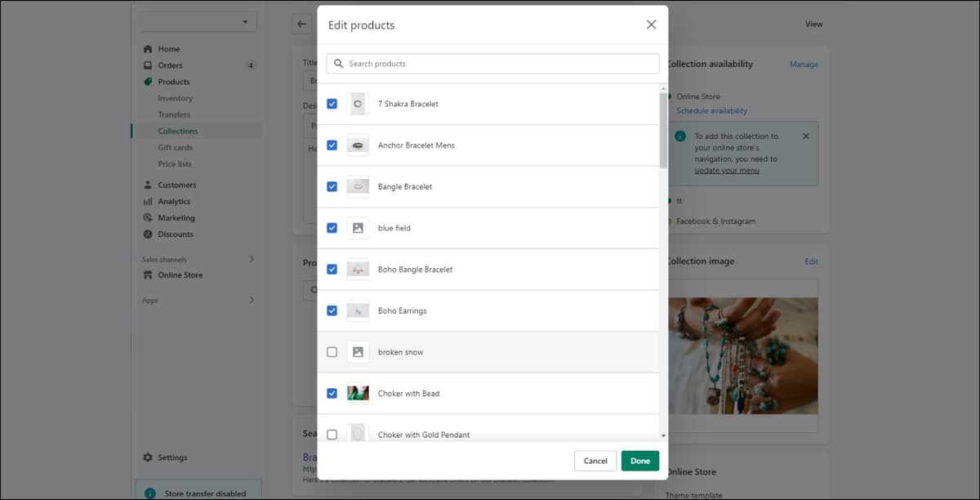Check the broken snow checkbox
This screenshot has height=500, width=980.
pyautogui.click(x=332, y=352)
